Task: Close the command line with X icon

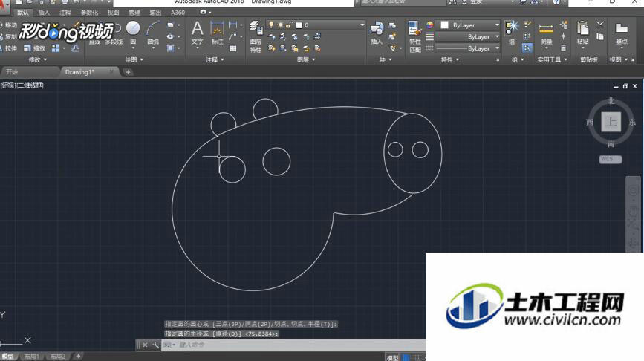Action: (145, 345)
